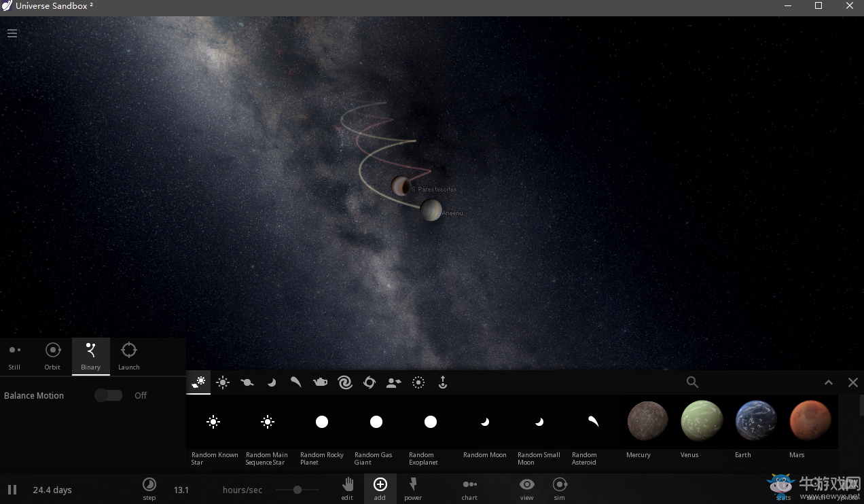Viewport: 864px width, 504px height.
Task: Open the people and objects category icon
Action: coord(394,382)
